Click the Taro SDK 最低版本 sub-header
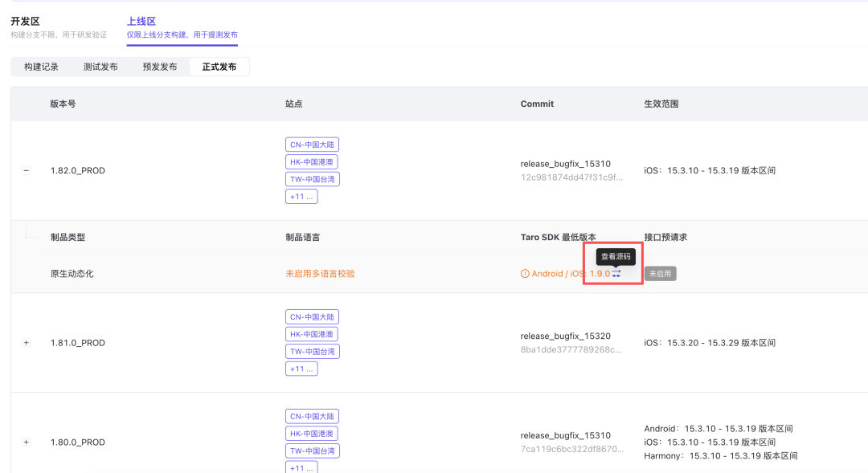Viewport: 868px width, 473px height. click(558, 238)
